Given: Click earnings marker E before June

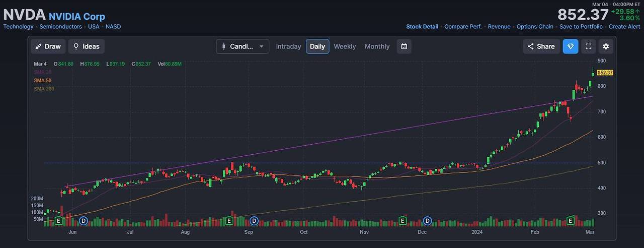Looking at the screenshot, I should [58, 221].
